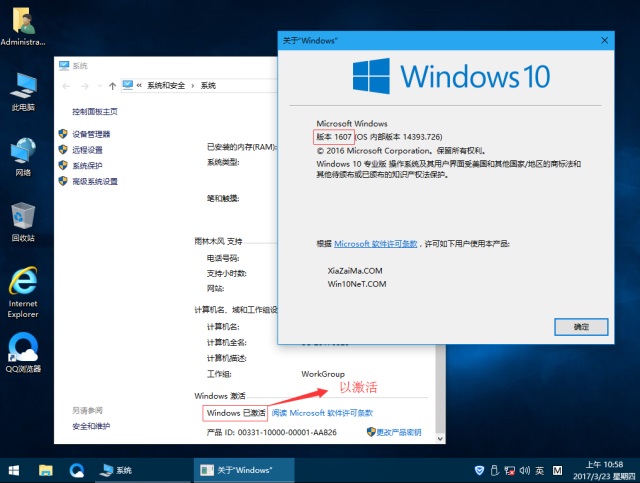Open the 回收站 recycle bin icon
Viewport: 640px width, 483px height.
[x=23, y=218]
